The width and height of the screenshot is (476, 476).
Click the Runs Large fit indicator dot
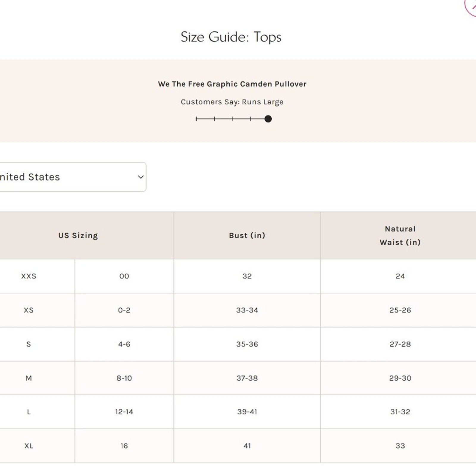[x=268, y=119]
